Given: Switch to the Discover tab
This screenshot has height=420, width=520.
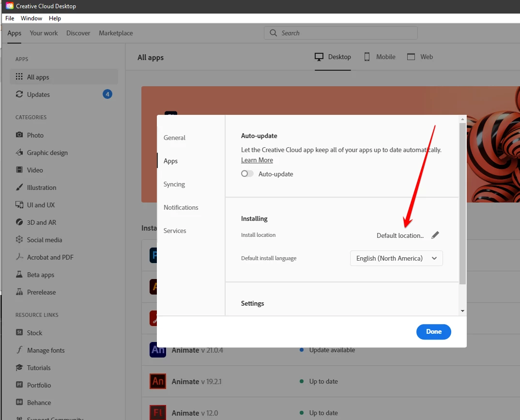Looking at the screenshot, I should [78, 33].
